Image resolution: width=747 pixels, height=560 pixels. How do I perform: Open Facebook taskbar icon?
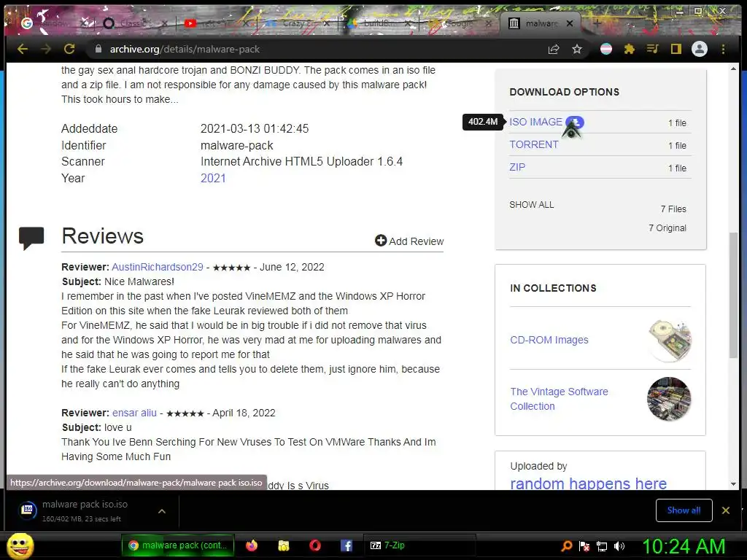(347, 545)
